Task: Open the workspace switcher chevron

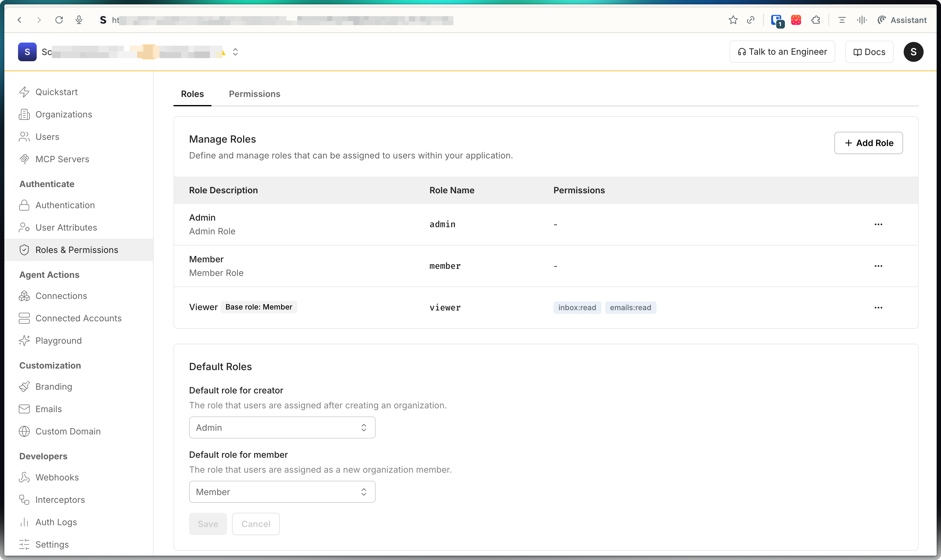Action: pyautogui.click(x=235, y=52)
